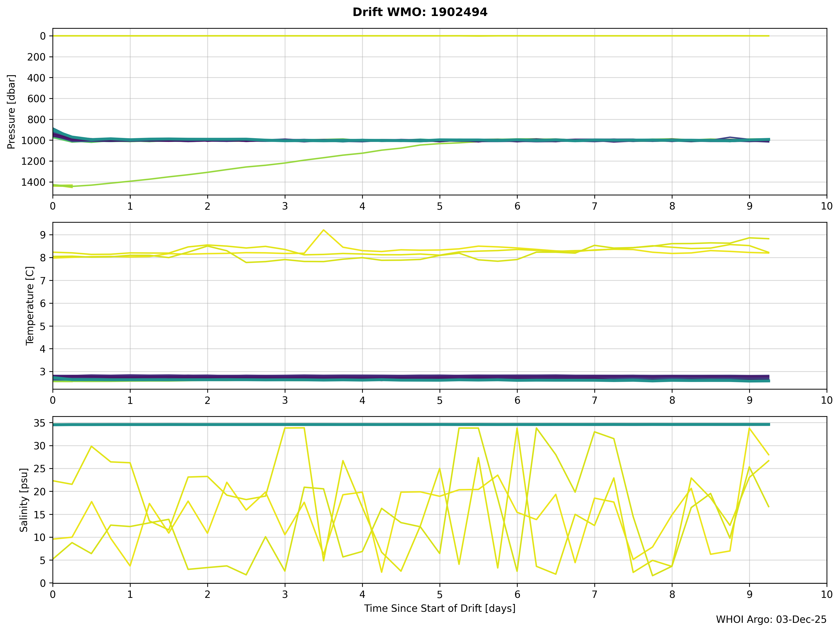Click the salinity peak at day 6
The image size is (840, 632).
(x=517, y=429)
